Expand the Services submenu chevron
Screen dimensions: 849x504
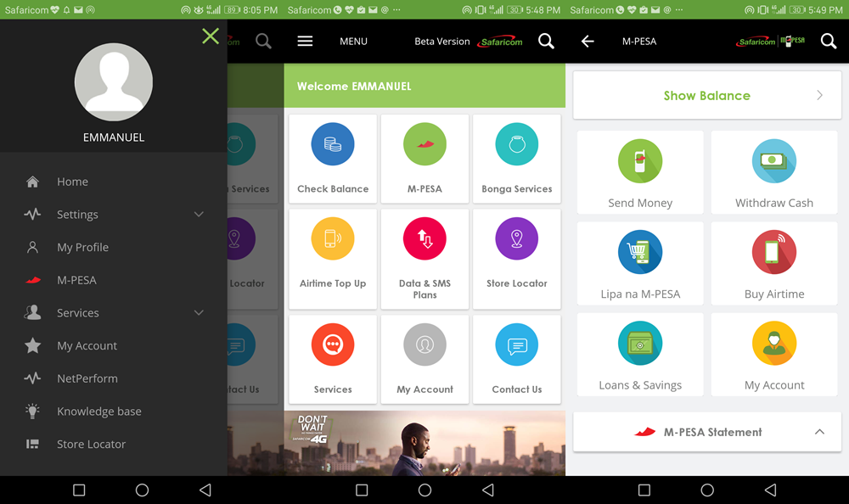[199, 313]
